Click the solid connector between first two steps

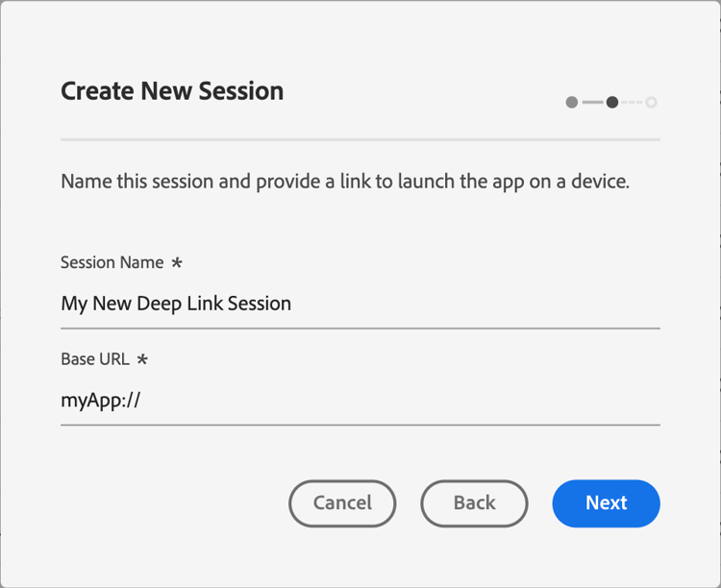tap(592, 102)
